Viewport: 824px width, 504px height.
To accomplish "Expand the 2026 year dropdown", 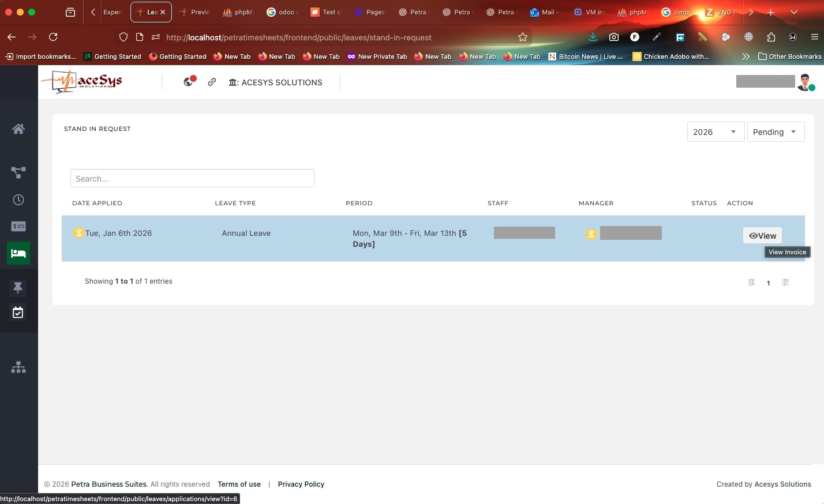I will pos(715,132).
